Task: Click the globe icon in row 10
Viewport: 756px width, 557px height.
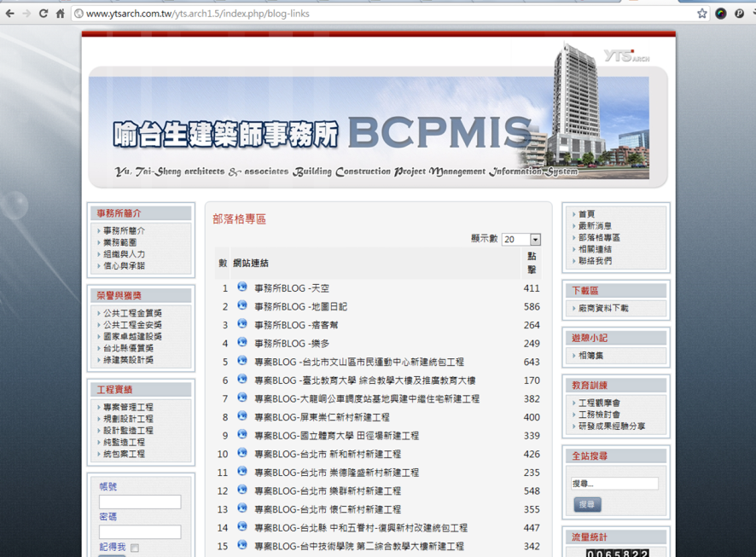Action: point(242,454)
